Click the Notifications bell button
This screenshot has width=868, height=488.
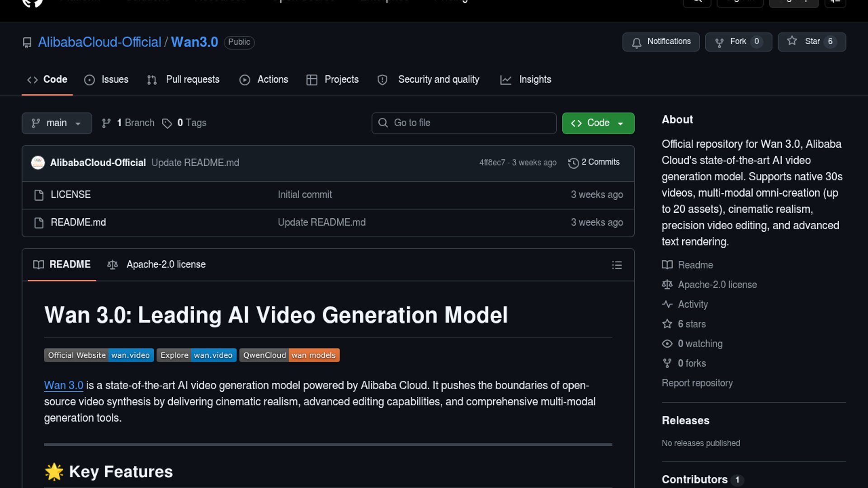pyautogui.click(x=661, y=42)
